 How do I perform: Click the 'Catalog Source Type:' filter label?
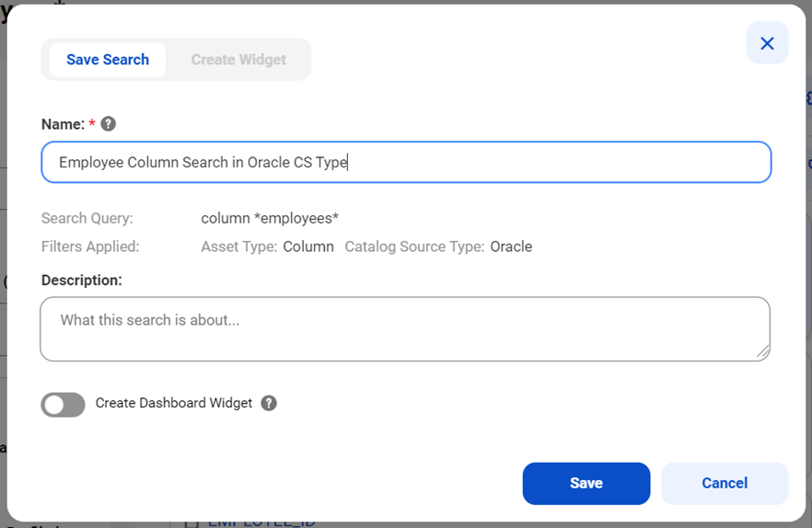[415, 247]
